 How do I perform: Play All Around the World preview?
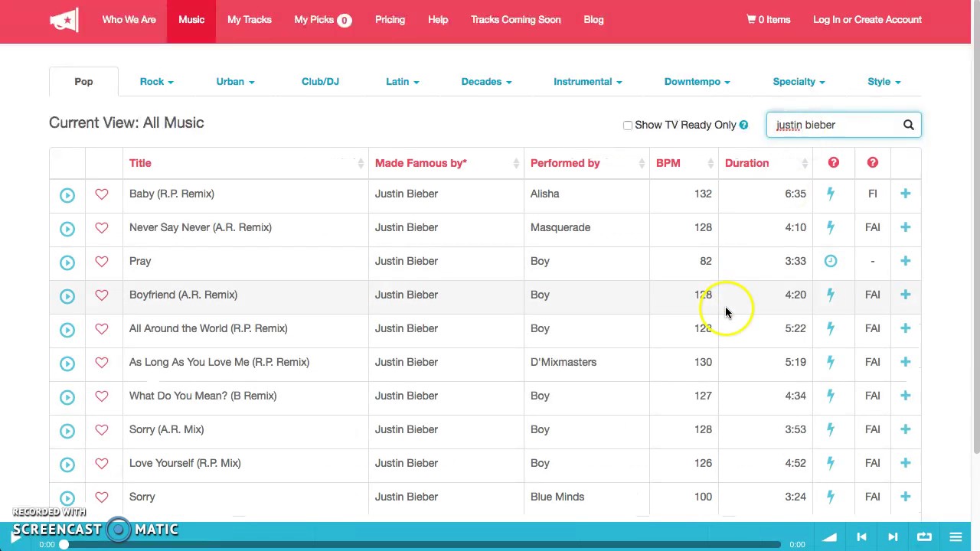point(67,330)
